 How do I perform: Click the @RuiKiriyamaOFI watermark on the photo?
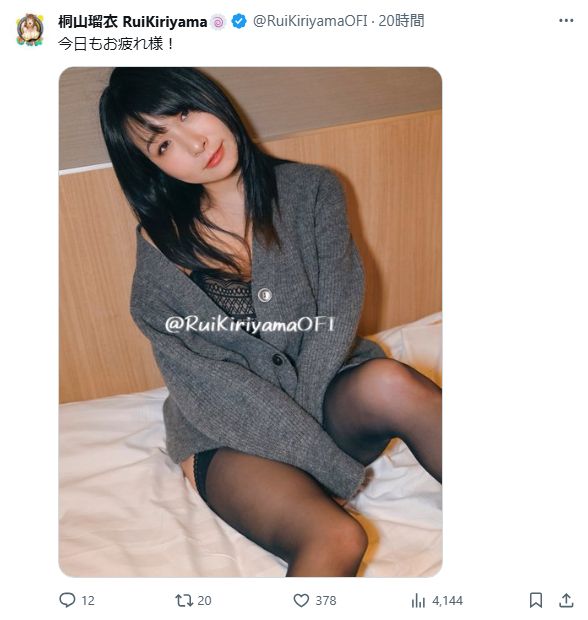[250, 325]
